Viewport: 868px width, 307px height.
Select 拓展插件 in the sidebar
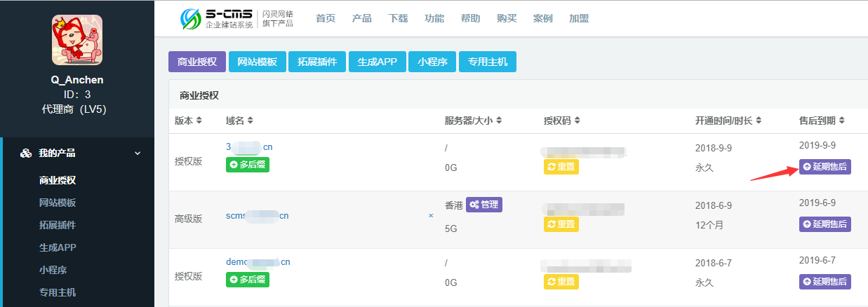click(x=58, y=225)
